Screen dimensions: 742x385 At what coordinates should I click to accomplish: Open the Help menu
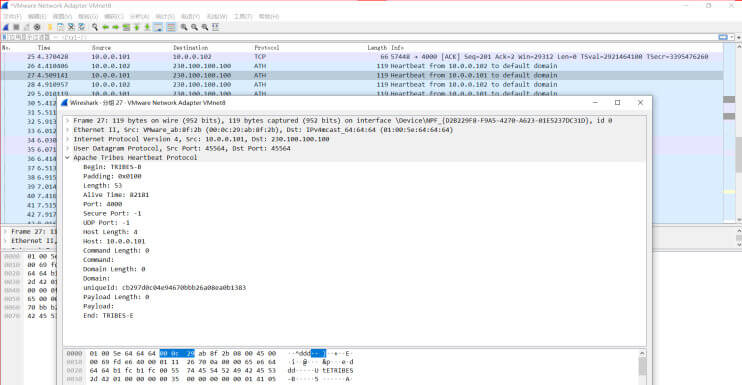[x=268, y=17]
